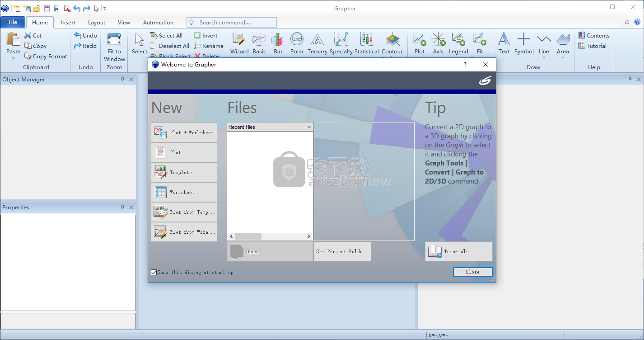Viewport: 644px width, 340px height.
Task: Switch to the Layout tab
Action: (97, 22)
